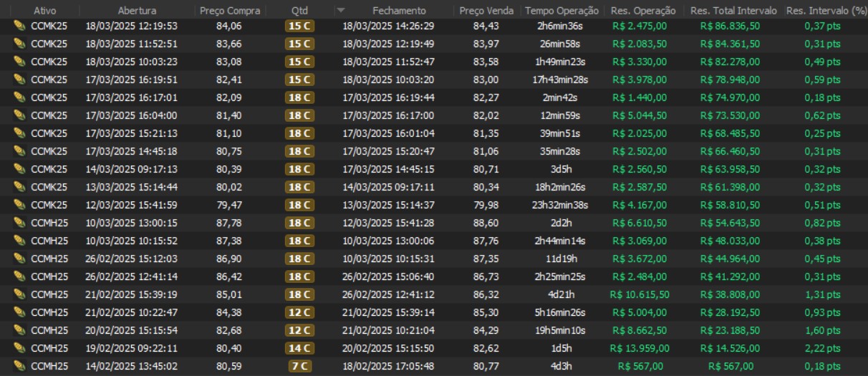The image size is (868, 376).
Task: Sort the table by Res. Operação
Action: [x=640, y=11]
